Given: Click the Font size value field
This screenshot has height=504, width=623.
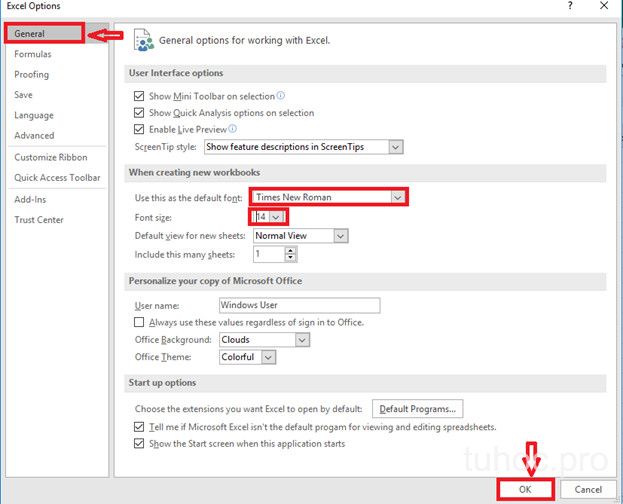Looking at the screenshot, I should (261, 217).
